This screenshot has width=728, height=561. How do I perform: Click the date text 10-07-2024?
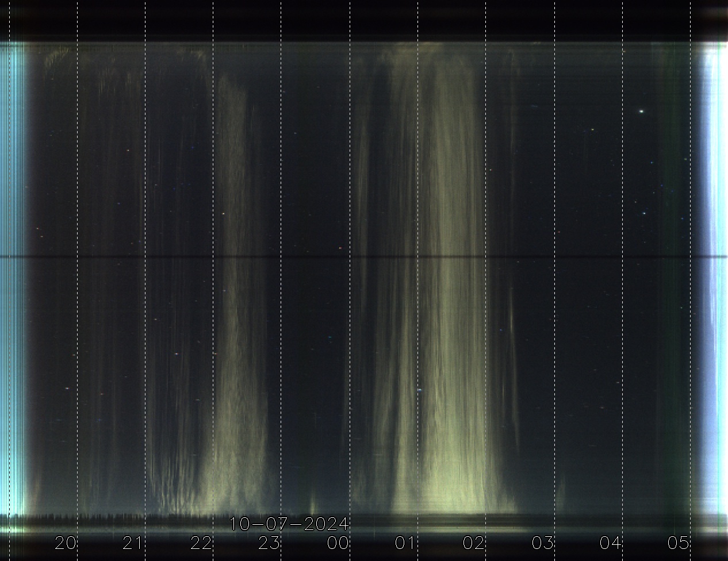click(289, 524)
